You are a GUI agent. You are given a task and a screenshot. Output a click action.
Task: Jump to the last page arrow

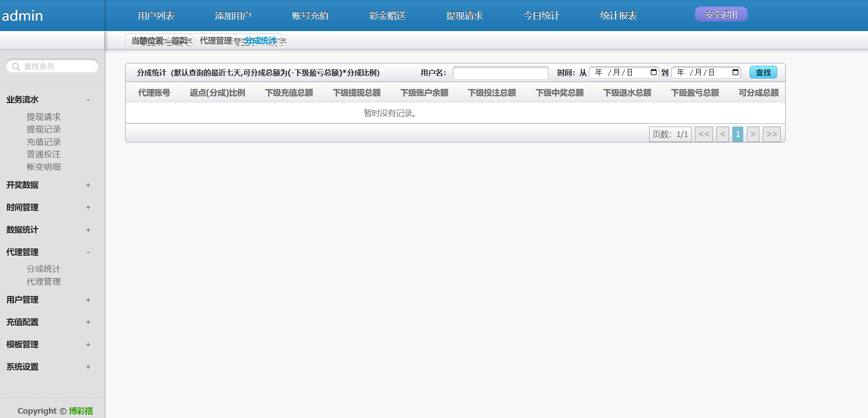[x=771, y=134]
